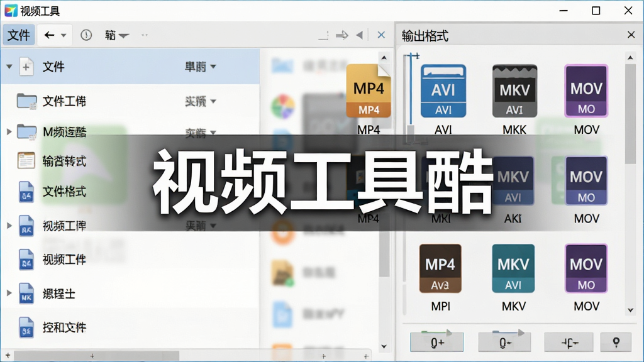644x362 pixels.
Task: Choose the middle-row MOV format icon
Action: click(586, 180)
